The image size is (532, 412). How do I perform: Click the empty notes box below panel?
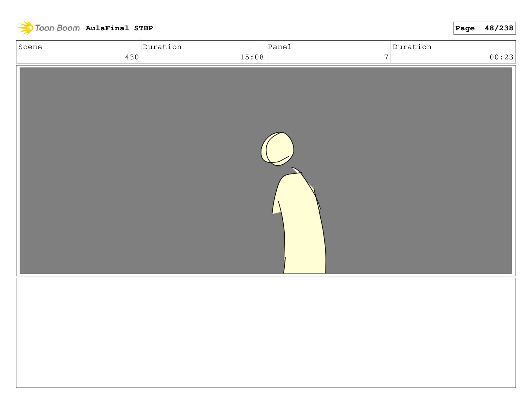(266, 333)
